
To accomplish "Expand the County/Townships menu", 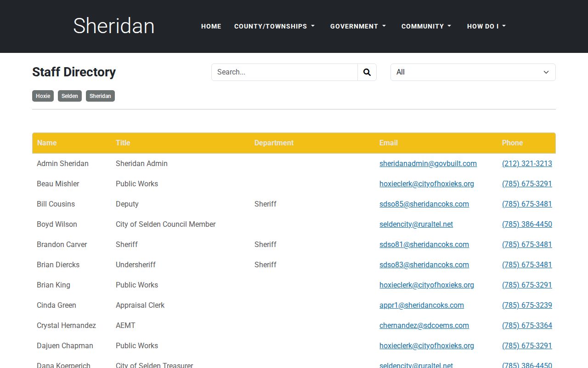I will click(275, 26).
